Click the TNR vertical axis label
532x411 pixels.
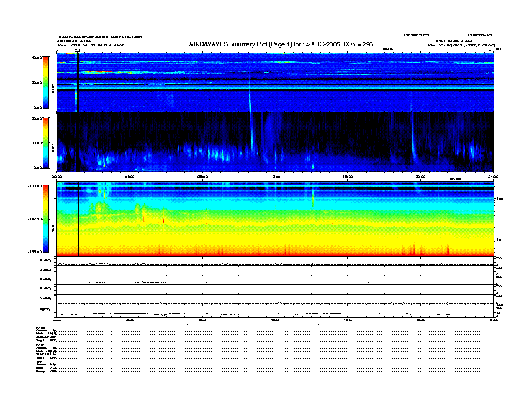pyautogui.click(x=53, y=229)
